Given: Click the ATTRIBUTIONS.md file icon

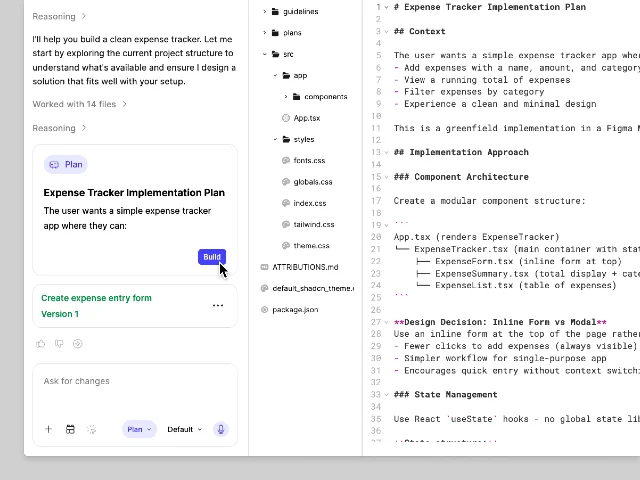Looking at the screenshot, I should 264,267.
